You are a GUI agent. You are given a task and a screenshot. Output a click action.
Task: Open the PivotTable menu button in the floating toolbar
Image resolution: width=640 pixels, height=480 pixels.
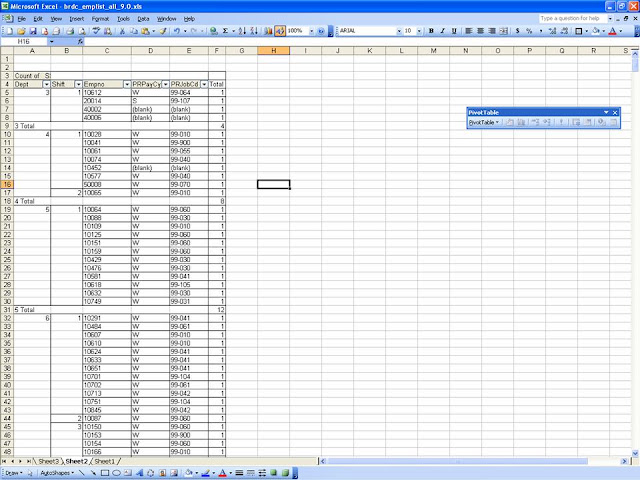[x=484, y=122]
